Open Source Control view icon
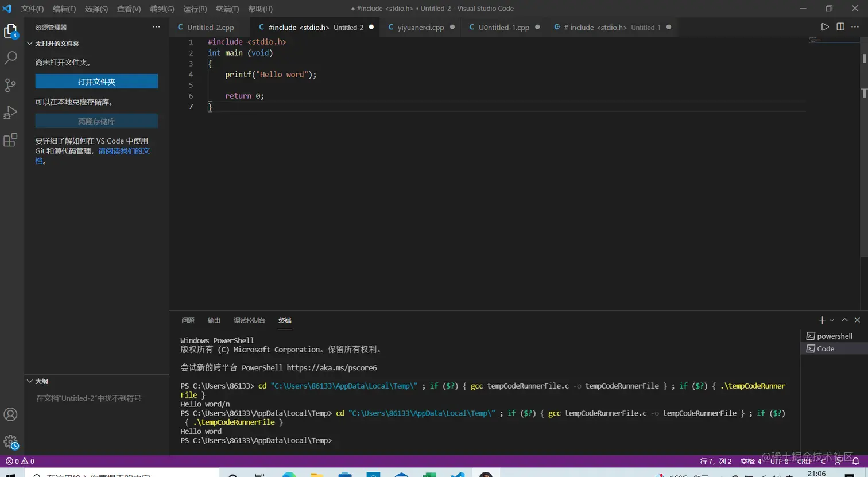This screenshot has height=477, width=868. (x=10, y=86)
